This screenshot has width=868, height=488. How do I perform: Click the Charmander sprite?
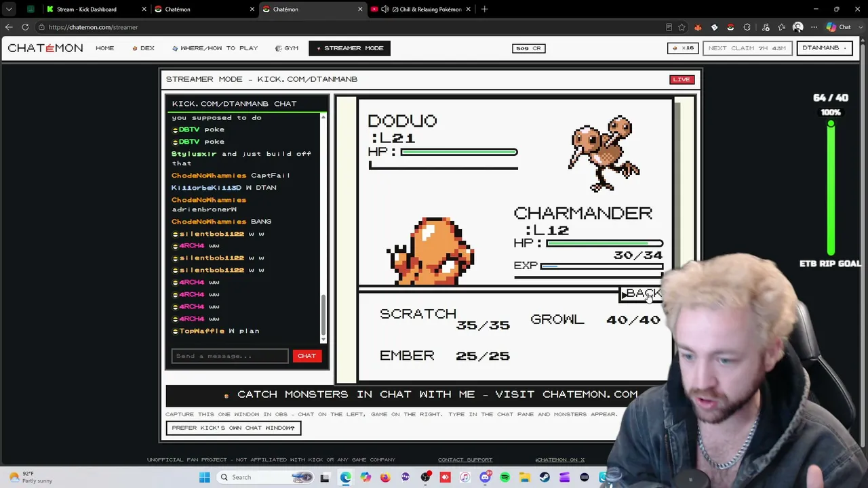point(431,251)
